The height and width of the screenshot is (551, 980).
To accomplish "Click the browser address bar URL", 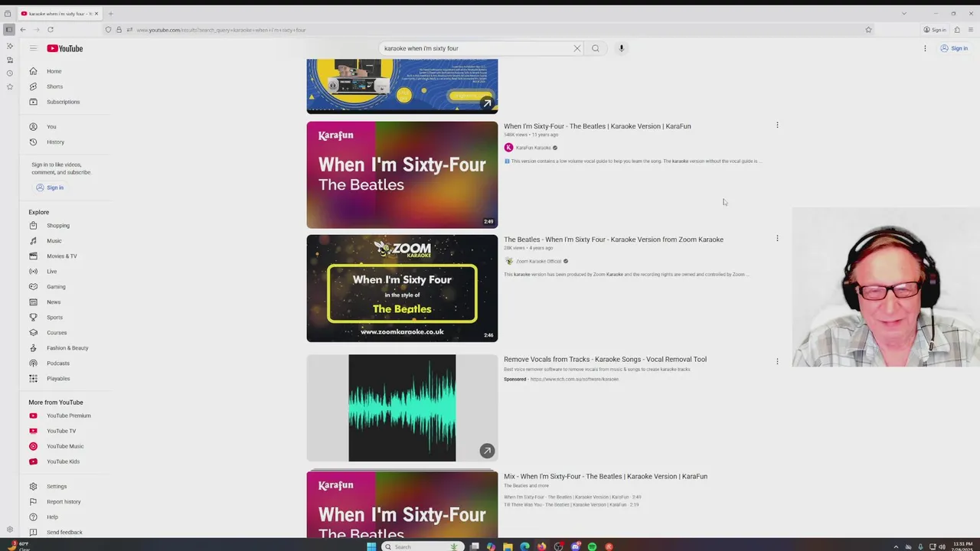I will click(221, 30).
